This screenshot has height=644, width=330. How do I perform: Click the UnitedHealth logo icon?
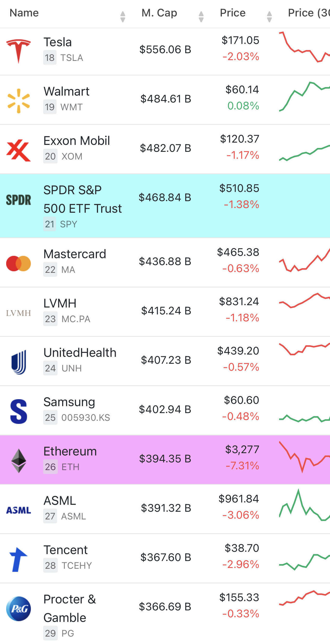coord(18,362)
